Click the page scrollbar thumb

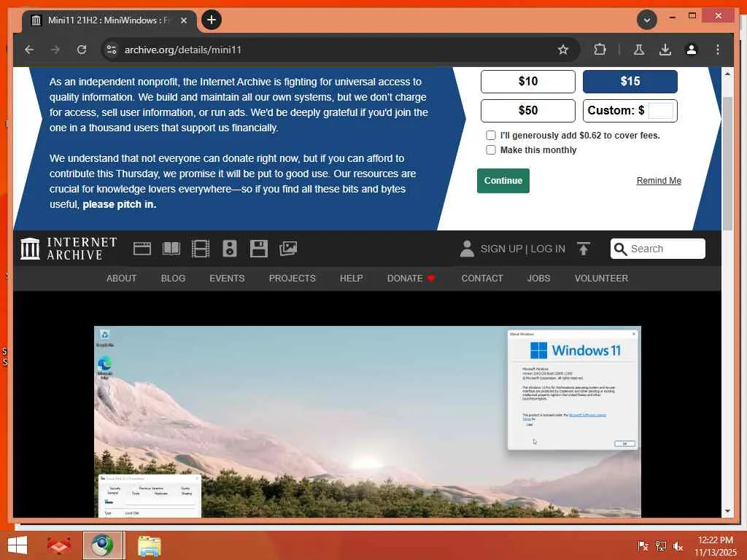[727, 163]
